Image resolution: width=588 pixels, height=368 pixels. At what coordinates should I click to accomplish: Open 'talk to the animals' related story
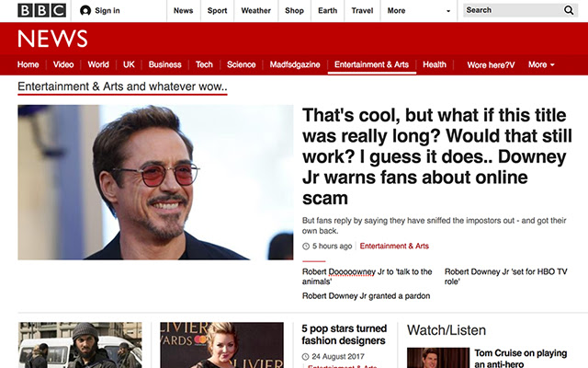367,276
